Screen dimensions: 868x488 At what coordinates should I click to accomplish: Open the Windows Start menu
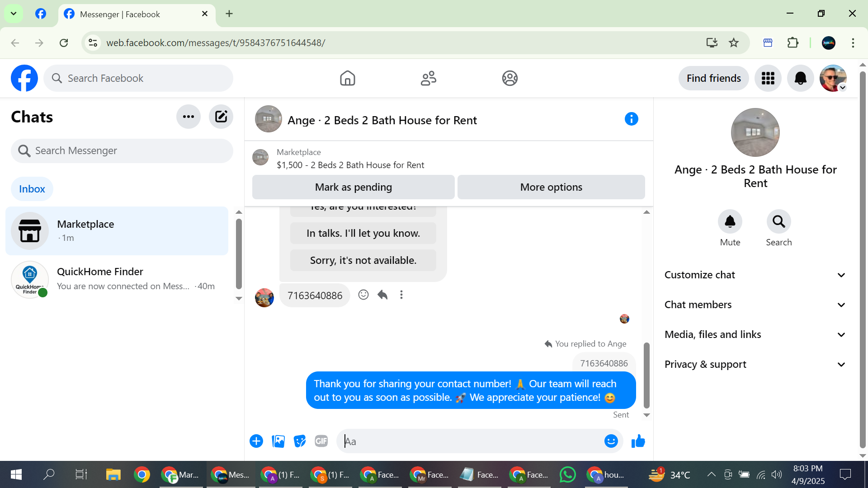point(16,474)
